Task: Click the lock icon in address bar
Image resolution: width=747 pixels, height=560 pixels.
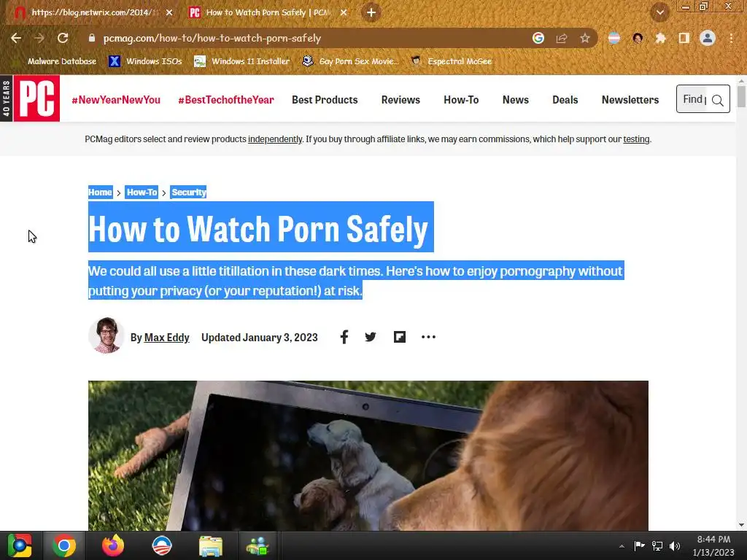Action: [x=91, y=38]
